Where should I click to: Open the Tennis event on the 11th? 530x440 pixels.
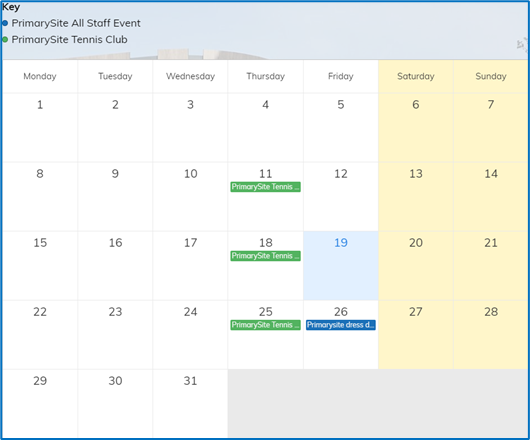tap(265, 187)
